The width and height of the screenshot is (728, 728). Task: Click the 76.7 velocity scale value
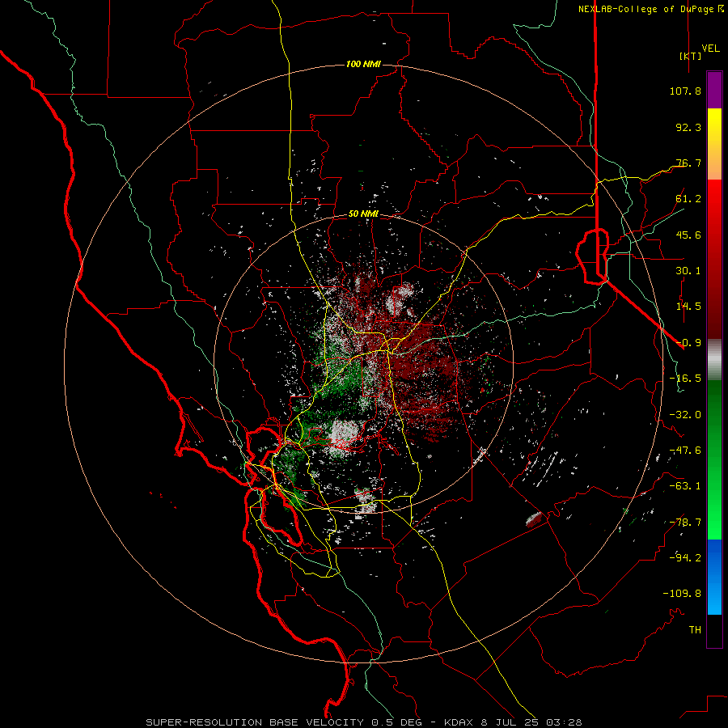pyautogui.click(x=688, y=163)
